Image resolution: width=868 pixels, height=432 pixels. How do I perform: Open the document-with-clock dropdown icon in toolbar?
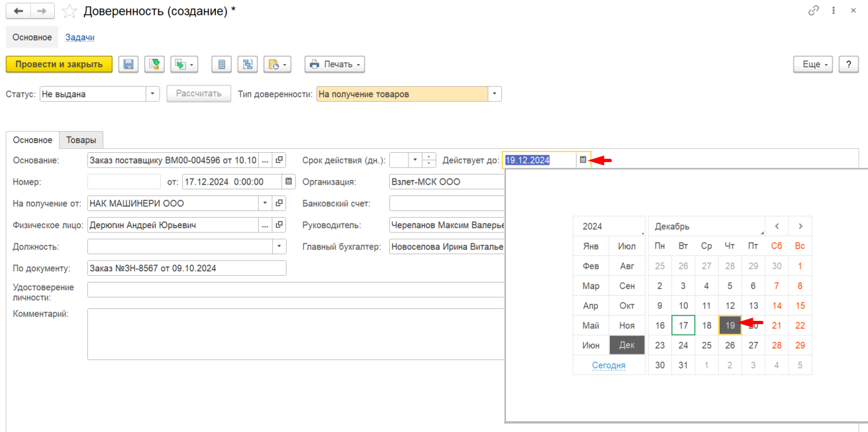277,64
